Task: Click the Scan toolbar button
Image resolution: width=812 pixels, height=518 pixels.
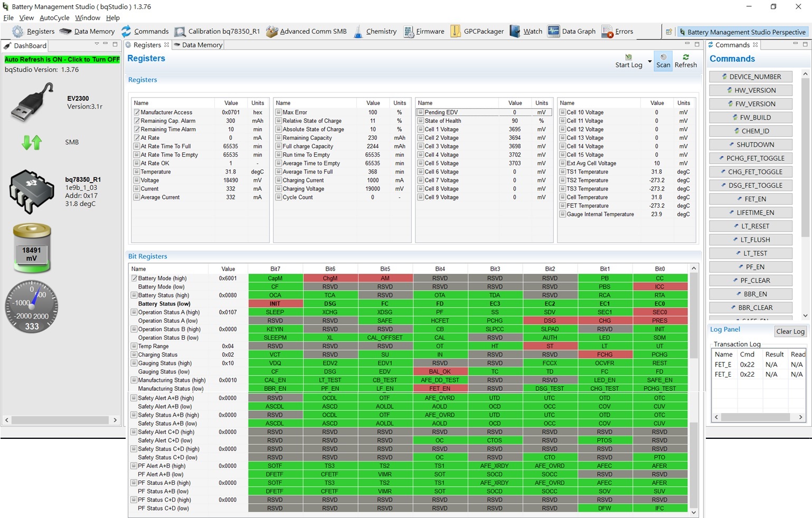Action: click(663, 61)
